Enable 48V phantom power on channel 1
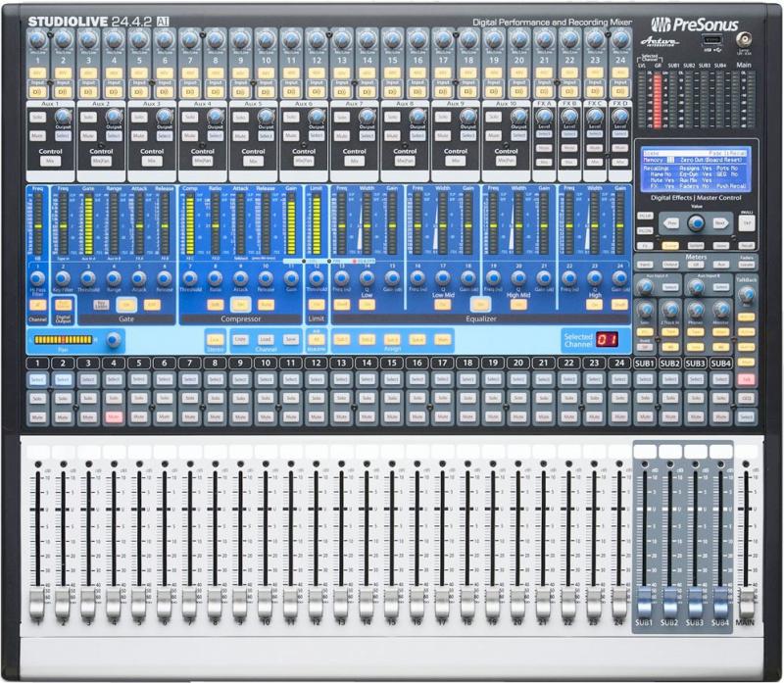This screenshot has width=784, height=683. [x=37, y=73]
